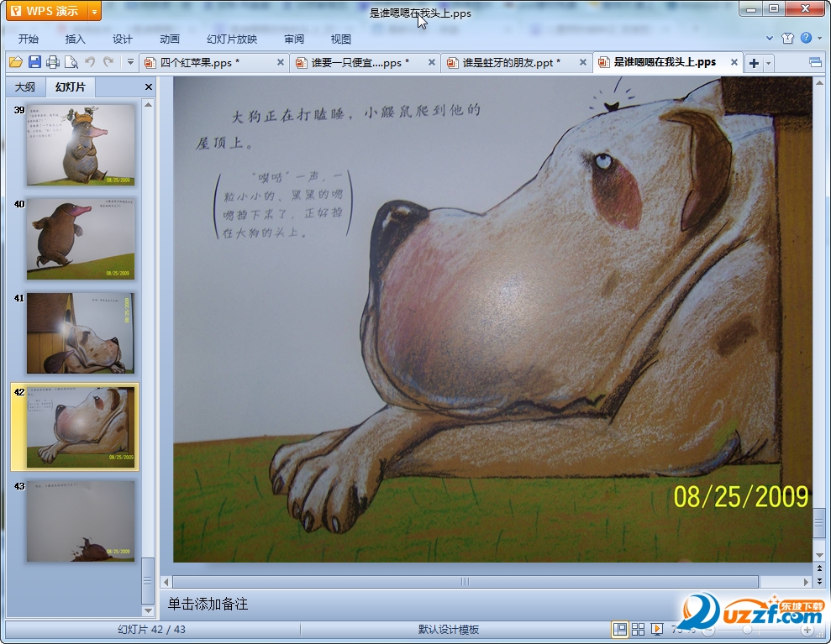The image size is (831, 644).
Task: Switch to slide sorter view icon
Action: tap(638, 629)
